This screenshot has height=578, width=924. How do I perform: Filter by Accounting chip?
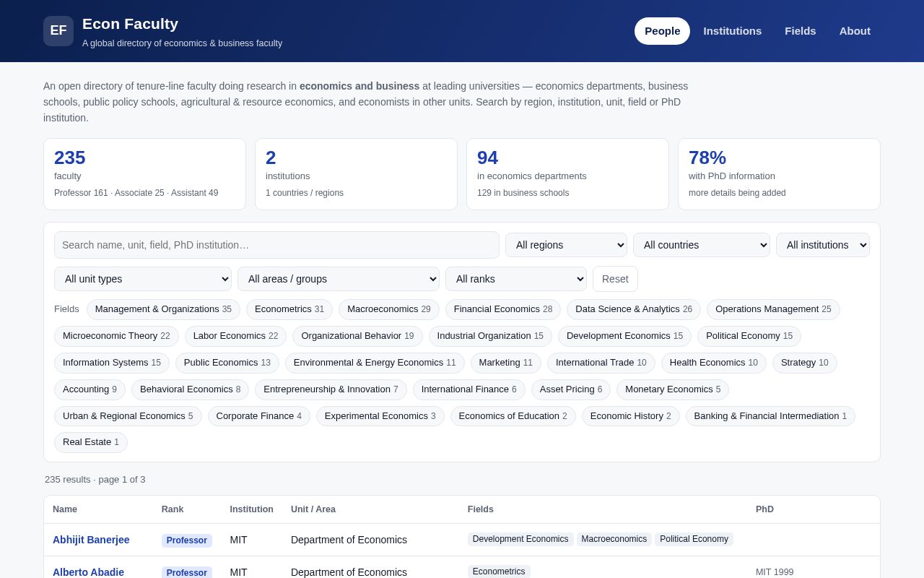click(90, 389)
